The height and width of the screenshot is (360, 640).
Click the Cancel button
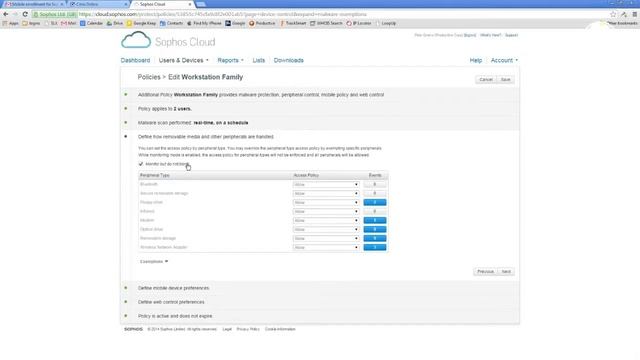point(486,80)
